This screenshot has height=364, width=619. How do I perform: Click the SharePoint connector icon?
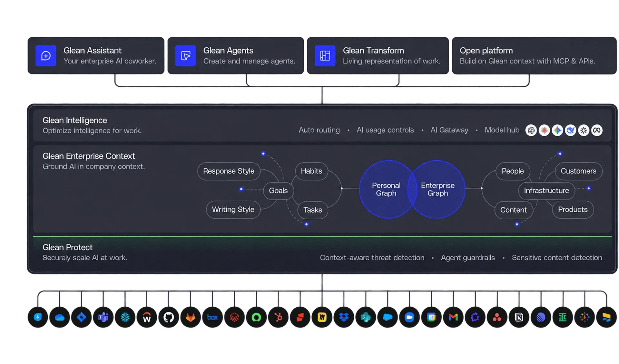[366, 317]
